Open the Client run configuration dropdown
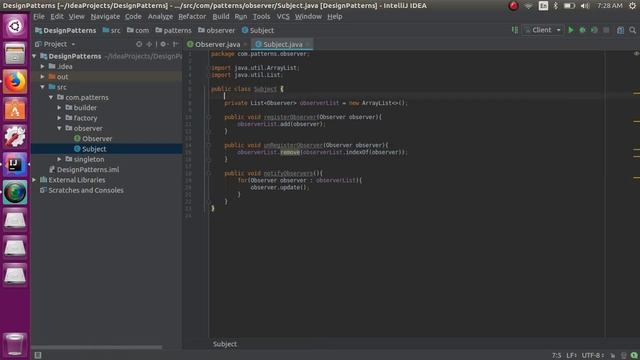 (x=542, y=30)
